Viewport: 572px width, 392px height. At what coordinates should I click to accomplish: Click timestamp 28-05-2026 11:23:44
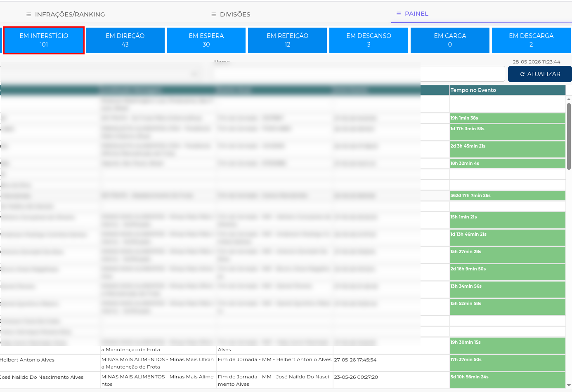tap(536, 62)
